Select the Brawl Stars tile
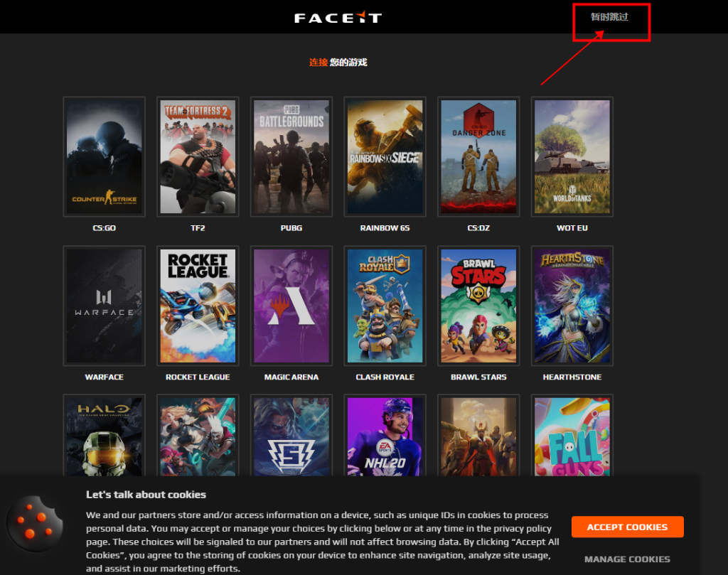Screen dimensions: 728x575 (478, 306)
